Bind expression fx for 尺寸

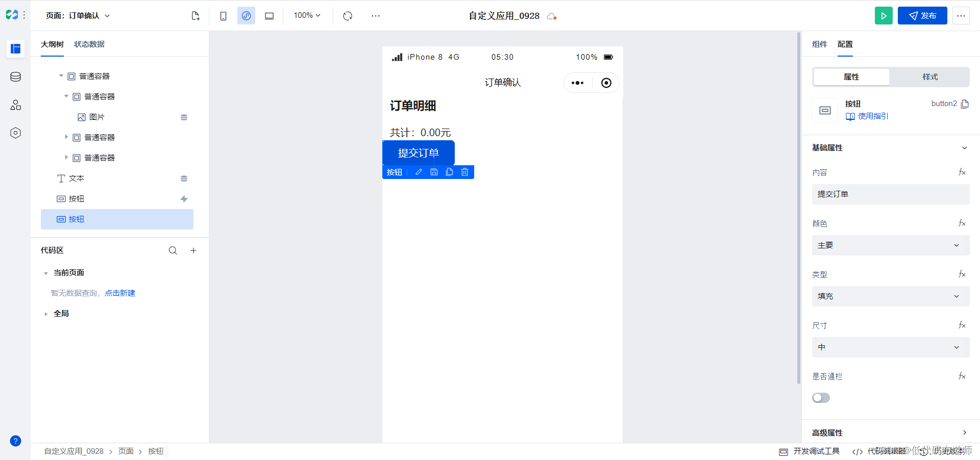click(x=962, y=325)
